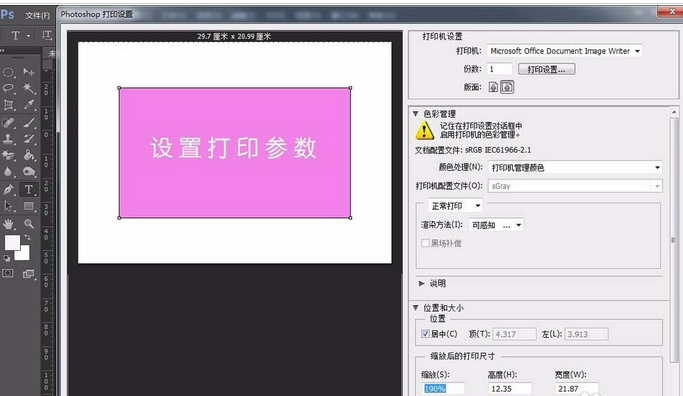Click the 宽度(W) 21.87 field
This screenshot has height=396, width=683.
(577, 389)
